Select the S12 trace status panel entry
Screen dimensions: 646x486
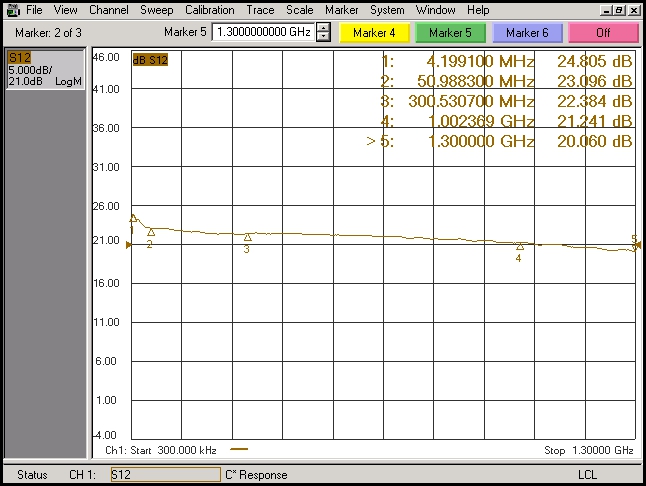click(x=45, y=68)
